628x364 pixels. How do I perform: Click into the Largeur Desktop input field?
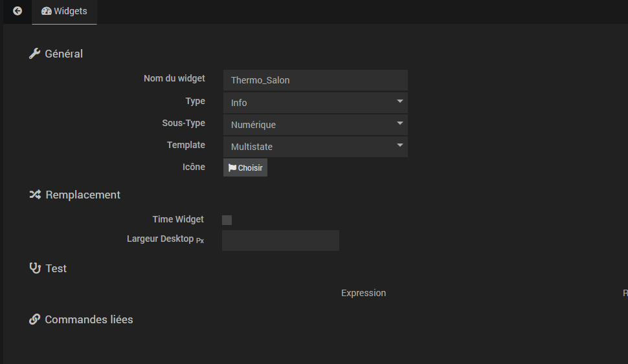(x=280, y=241)
